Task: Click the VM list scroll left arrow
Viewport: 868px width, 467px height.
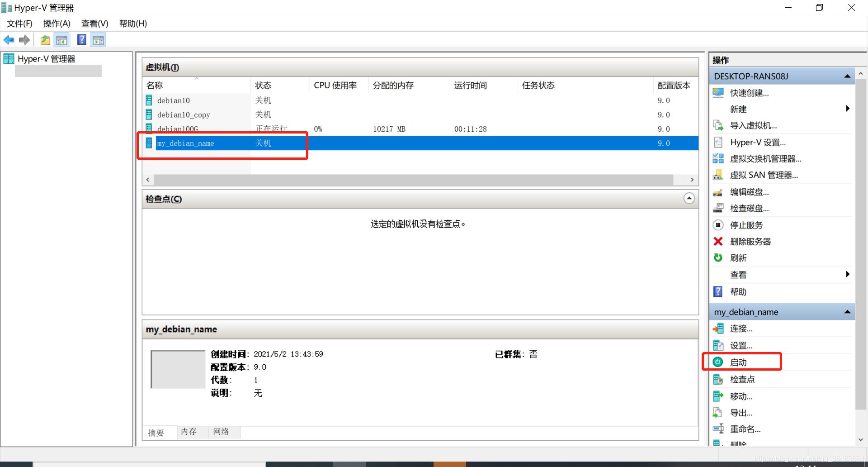Action: click(148, 180)
